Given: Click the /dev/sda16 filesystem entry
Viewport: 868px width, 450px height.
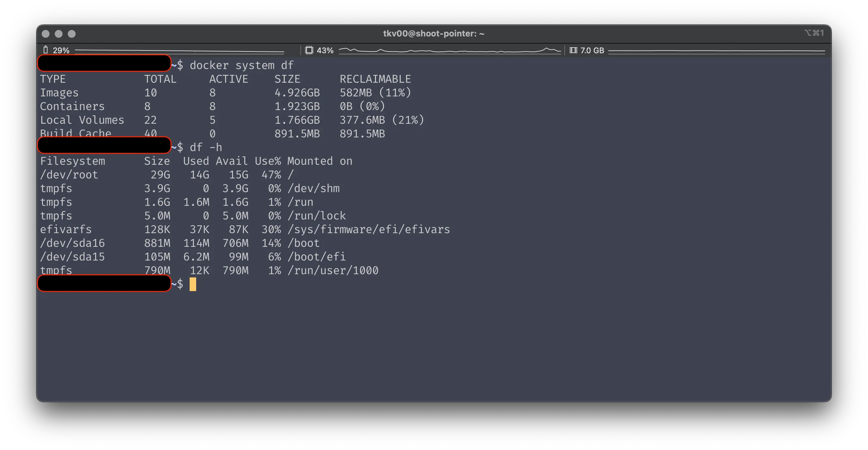Looking at the screenshot, I should 72,243.
